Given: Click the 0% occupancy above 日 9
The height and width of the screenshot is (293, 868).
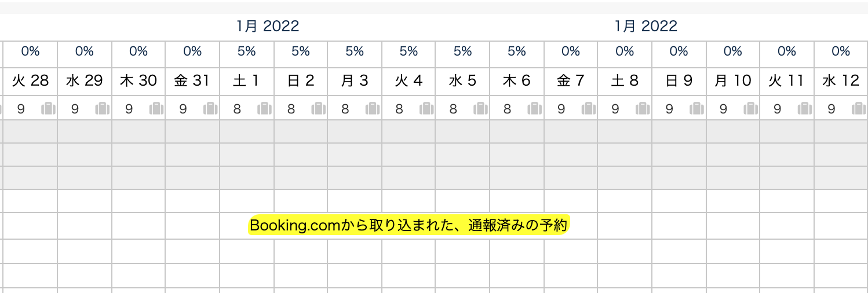Looking at the screenshot, I should tap(679, 52).
